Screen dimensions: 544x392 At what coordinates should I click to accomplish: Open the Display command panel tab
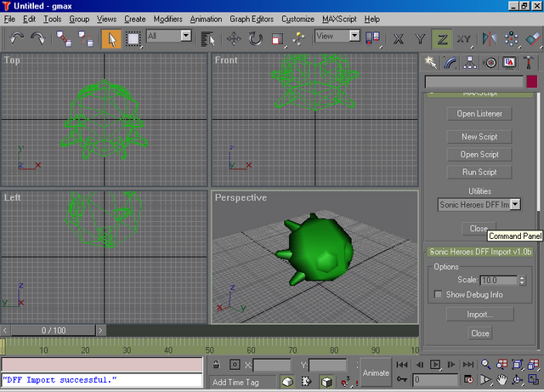509,62
